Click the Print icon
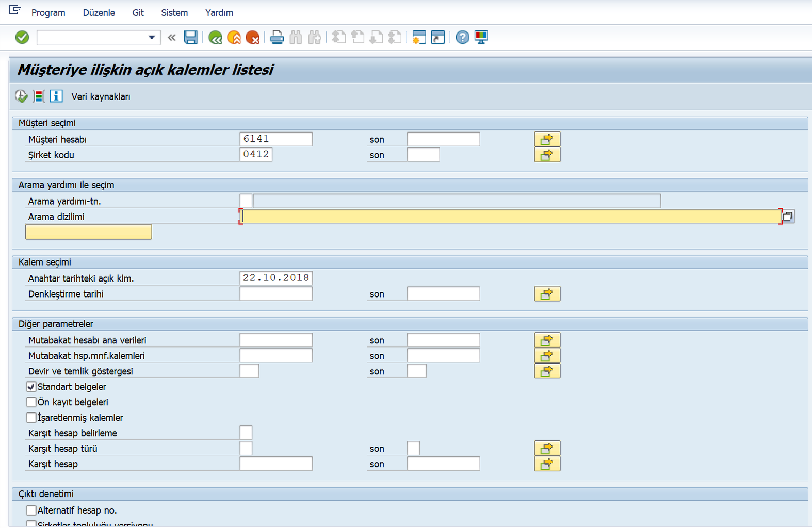The image size is (812, 528). point(277,37)
